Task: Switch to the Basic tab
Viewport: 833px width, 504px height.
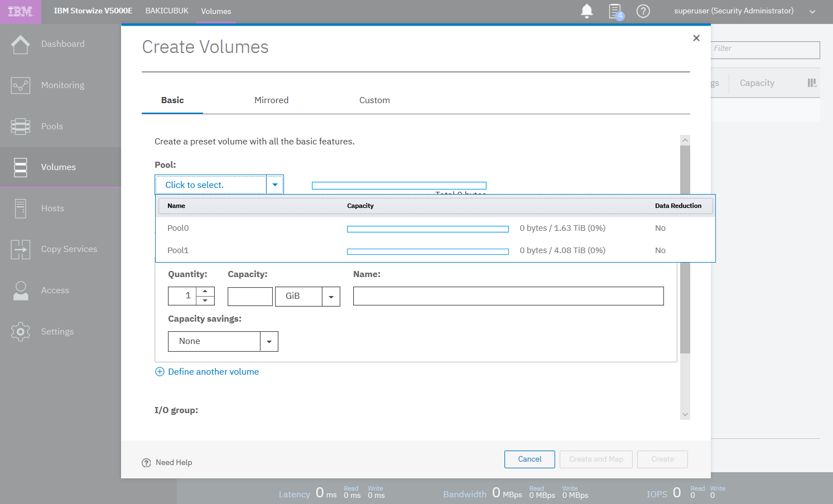Action: (172, 100)
